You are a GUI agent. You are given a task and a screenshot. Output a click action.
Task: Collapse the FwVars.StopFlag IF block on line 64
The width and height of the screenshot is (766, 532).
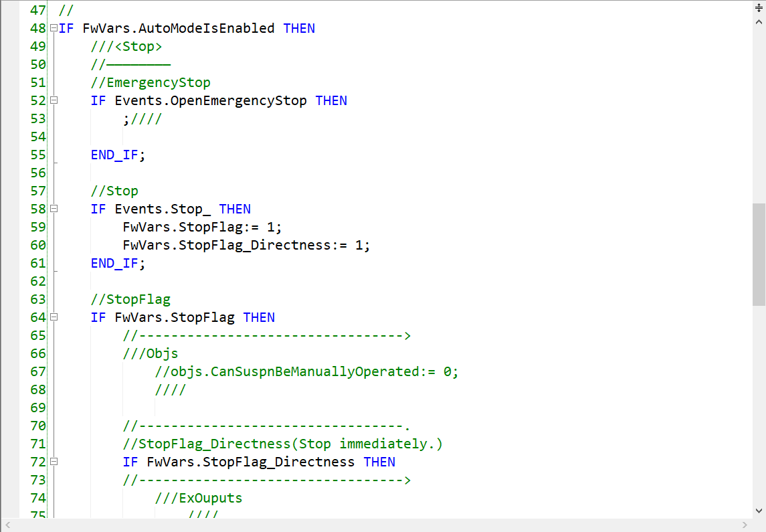(54, 318)
